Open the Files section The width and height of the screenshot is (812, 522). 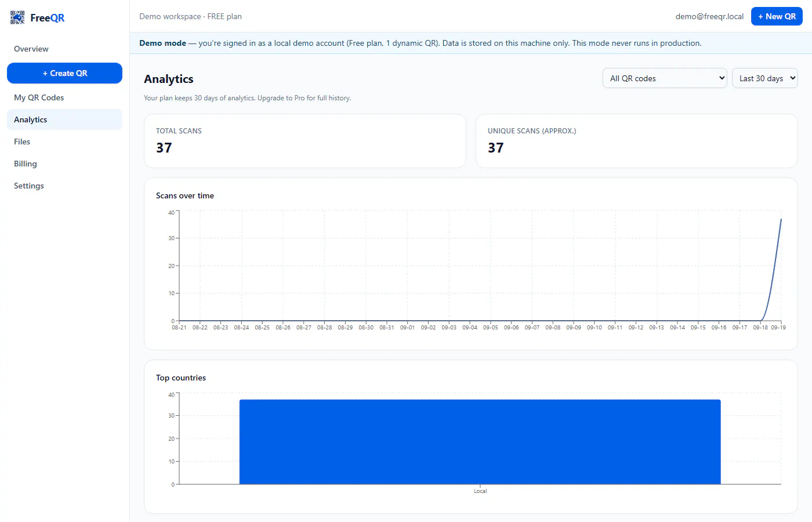tap(64, 142)
